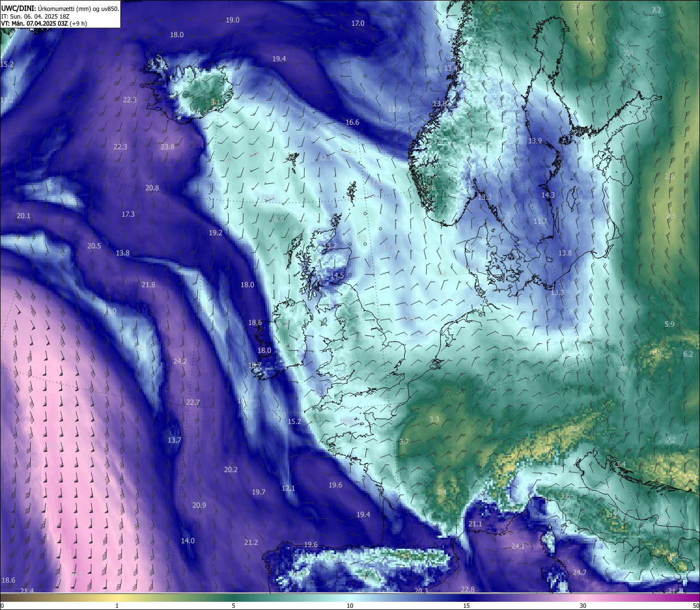
Task: Click the 50 tick on color scale
Action: pos(695,606)
